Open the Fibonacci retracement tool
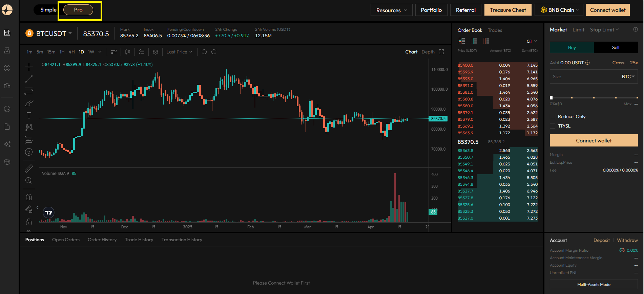The image size is (644, 294). 29,91
